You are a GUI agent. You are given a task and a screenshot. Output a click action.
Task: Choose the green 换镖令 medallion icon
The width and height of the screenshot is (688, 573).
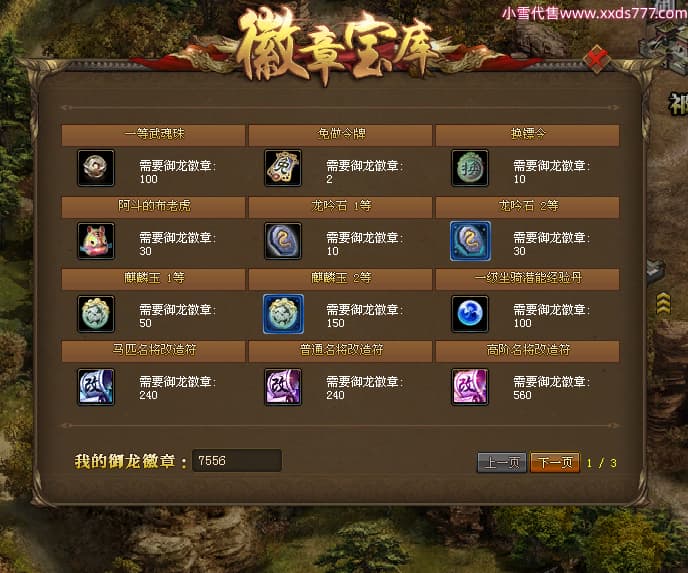click(470, 168)
